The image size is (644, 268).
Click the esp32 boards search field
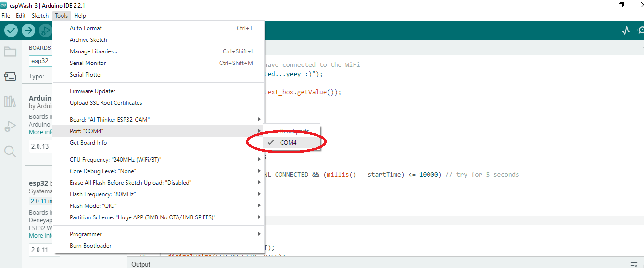click(x=40, y=61)
